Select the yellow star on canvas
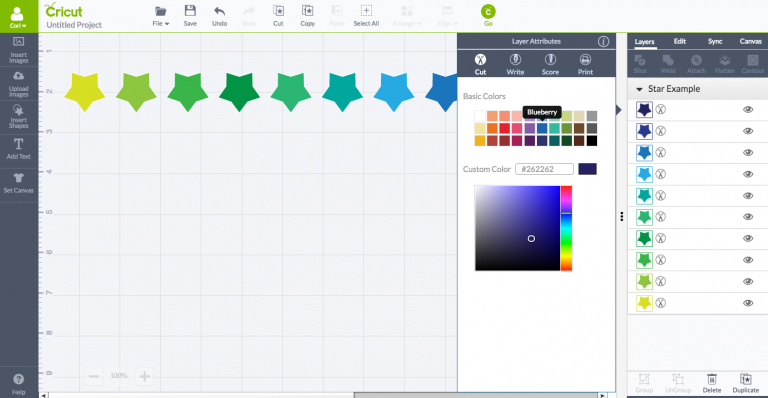 (85, 92)
